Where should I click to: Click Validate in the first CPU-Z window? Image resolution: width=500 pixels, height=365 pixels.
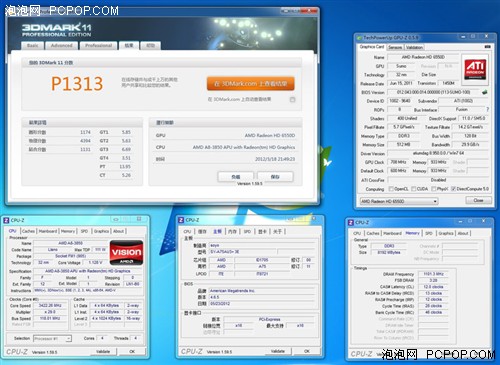click(103, 351)
